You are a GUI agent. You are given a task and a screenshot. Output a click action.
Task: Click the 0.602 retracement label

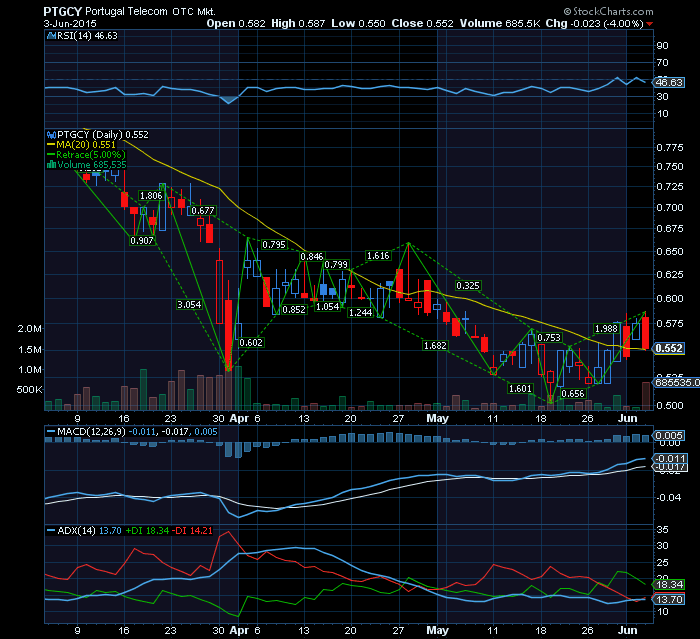point(251,342)
